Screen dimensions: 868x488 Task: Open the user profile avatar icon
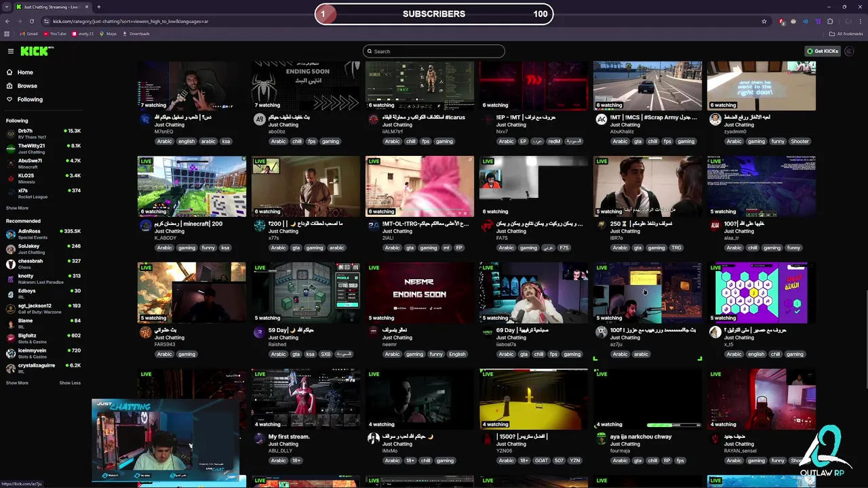(x=850, y=51)
